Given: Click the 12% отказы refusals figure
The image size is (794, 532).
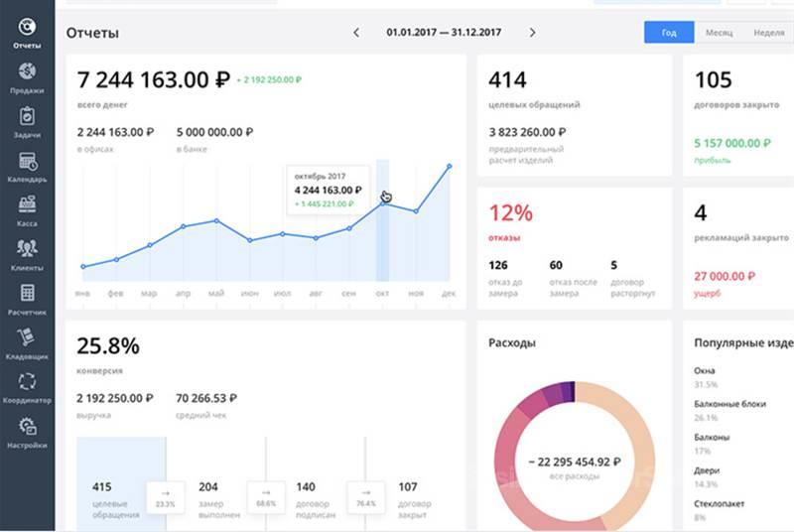Looking at the screenshot, I should pyautogui.click(x=511, y=212).
